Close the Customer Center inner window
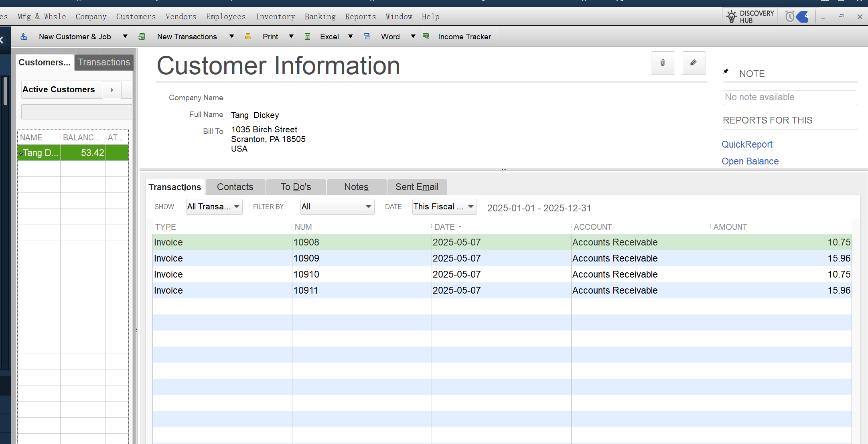 coord(860,17)
